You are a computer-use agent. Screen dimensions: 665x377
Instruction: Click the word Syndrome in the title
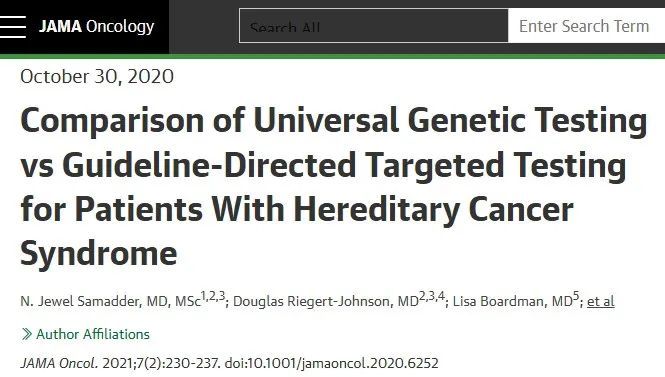[x=98, y=254]
